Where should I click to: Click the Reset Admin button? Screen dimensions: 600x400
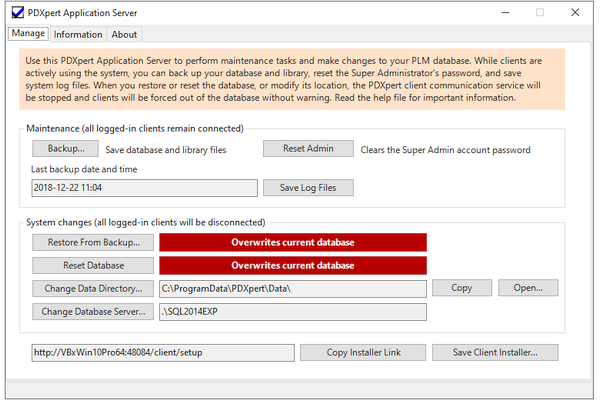pyautogui.click(x=308, y=149)
